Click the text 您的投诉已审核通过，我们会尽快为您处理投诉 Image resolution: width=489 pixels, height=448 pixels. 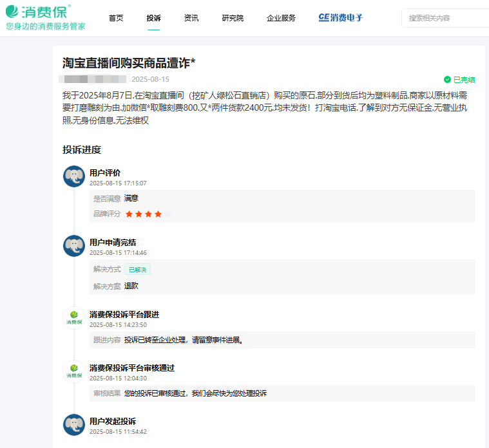coord(195,393)
